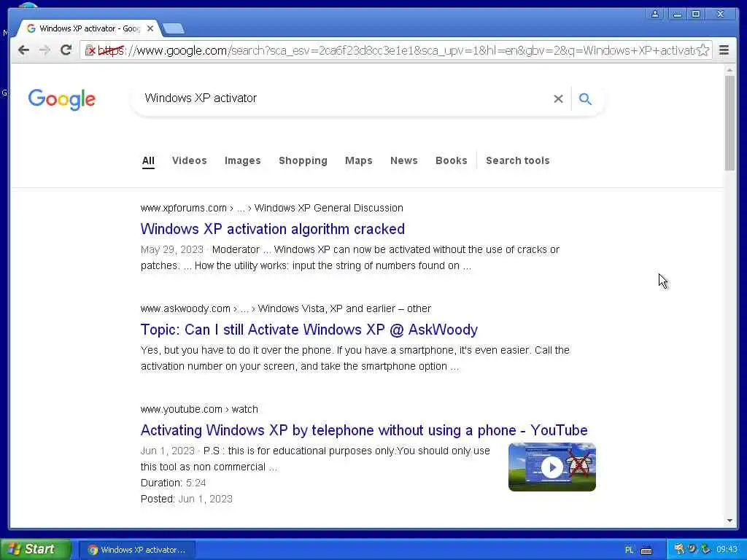Viewport: 747px width, 560px height.
Task: Switch to the Videos search tab
Action: pyautogui.click(x=189, y=160)
